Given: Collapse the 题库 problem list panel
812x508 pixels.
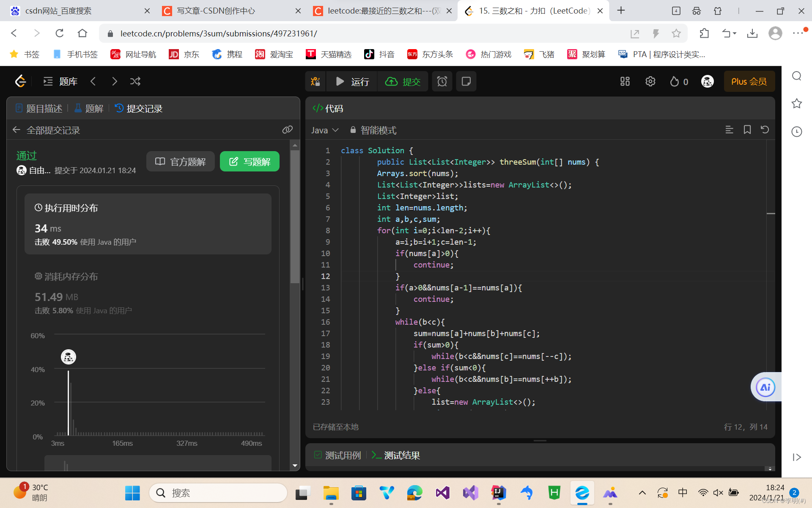Looking at the screenshot, I should point(48,81).
